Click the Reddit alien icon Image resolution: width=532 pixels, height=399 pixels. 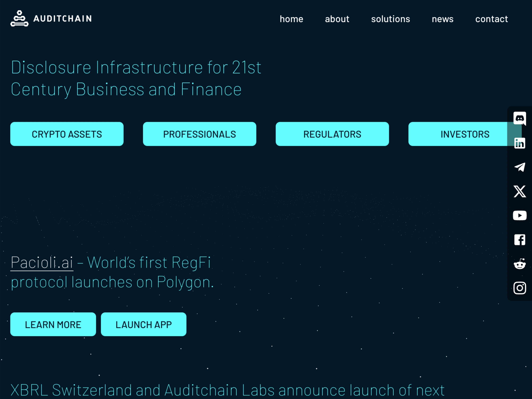519,264
